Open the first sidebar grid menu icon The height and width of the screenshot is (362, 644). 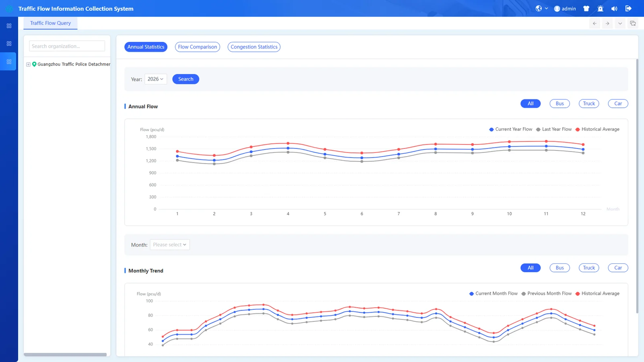pos(9,26)
